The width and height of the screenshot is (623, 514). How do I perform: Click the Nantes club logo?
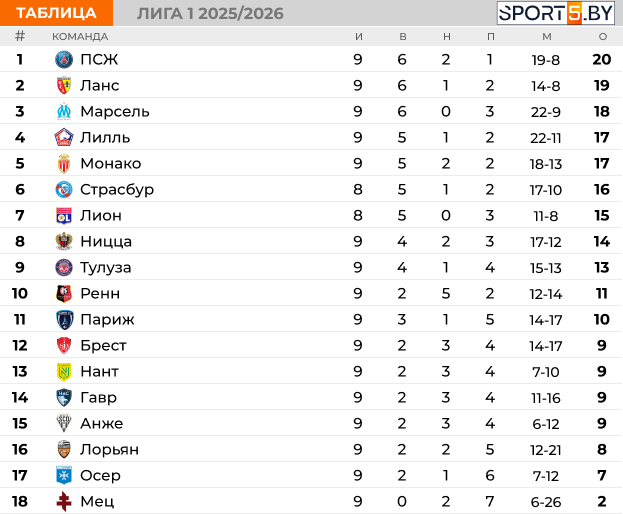tap(64, 371)
